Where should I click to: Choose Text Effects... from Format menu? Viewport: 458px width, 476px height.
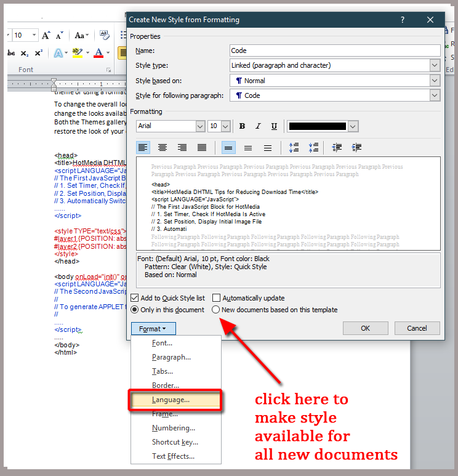[x=176, y=456]
